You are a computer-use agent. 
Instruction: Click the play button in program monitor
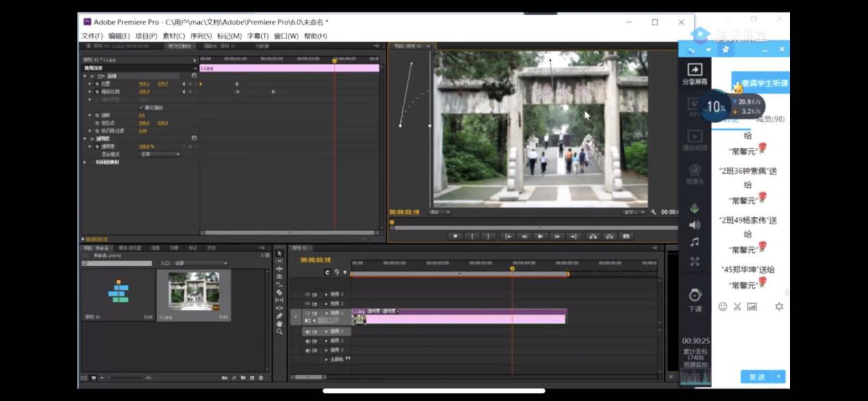click(x=540, y=236)
